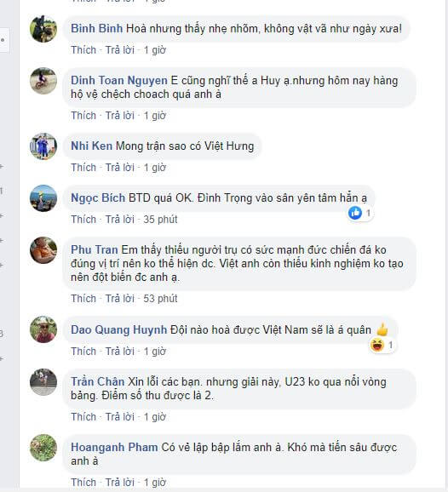Viewport: 448px width, 492px height.
Task: Open Hoanganh Pham's avatar
Action: [x=43, y=448]
